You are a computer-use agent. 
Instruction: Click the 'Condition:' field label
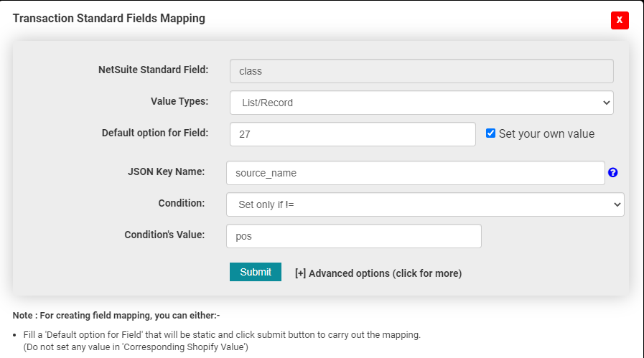click(x=181, y=203)
